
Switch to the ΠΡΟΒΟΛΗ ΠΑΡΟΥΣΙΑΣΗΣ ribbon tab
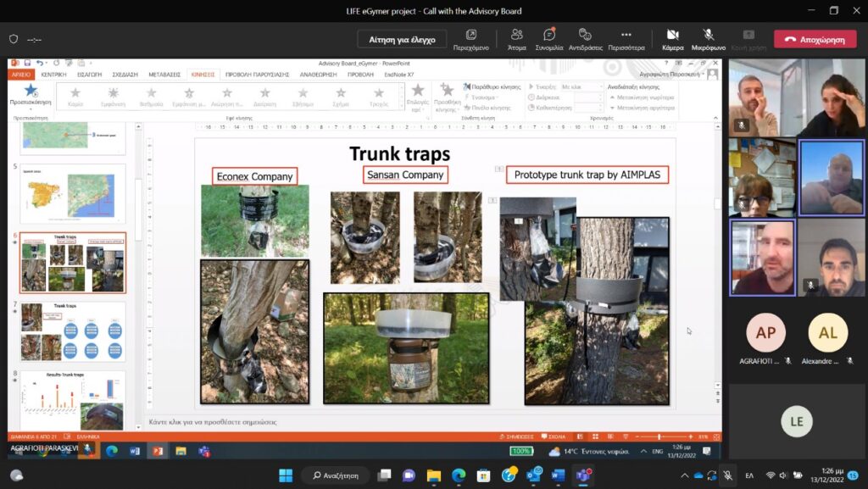(257, 74)
